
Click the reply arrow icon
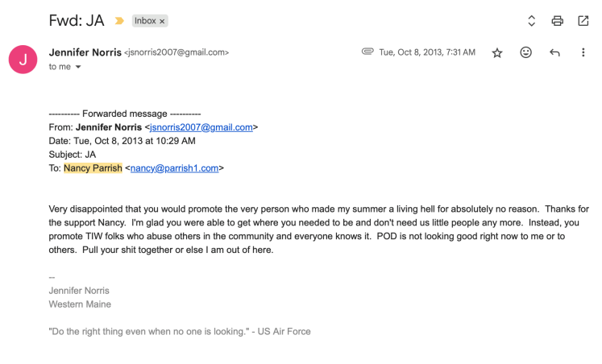click(x=554, y=52)
